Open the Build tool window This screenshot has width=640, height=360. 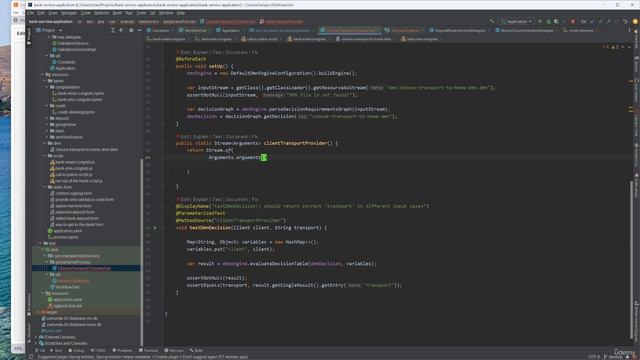(196, 350)
